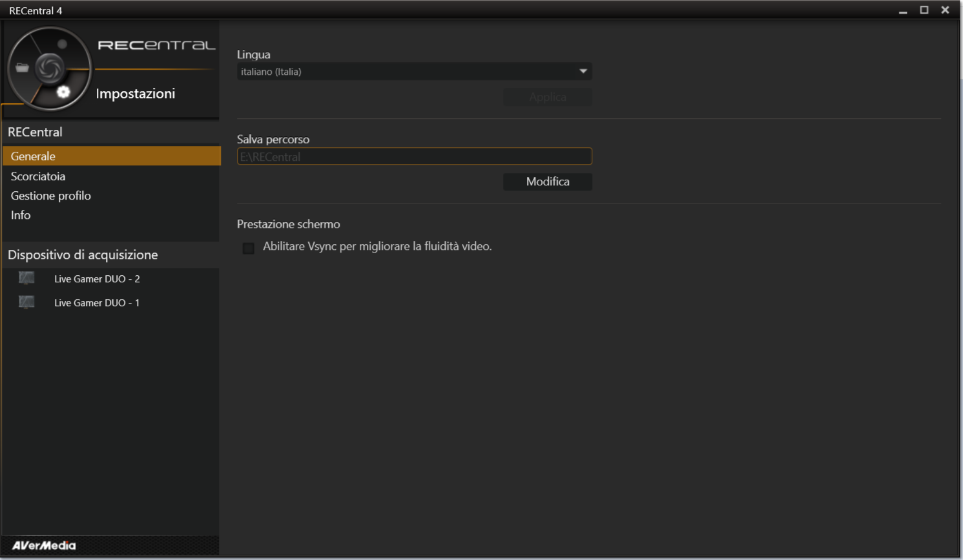
Task: Click the Lingua label
Action: [x=253, y=55]
